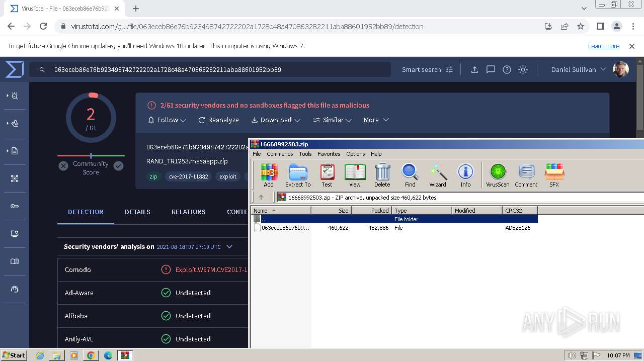Click the volume icon in system tray
This screenshot has height=362, width=644.
(572, 355)
